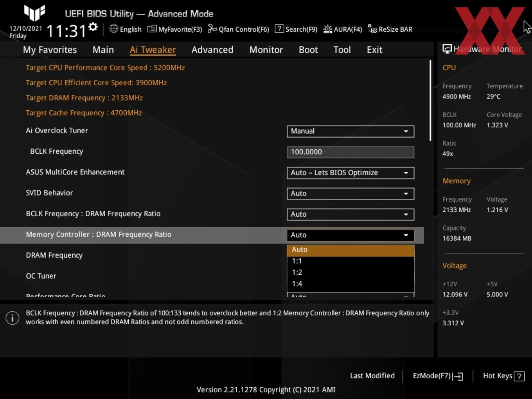Click the Voltage section heading
This screenshot has width=532, height=399.
point(455,266)
